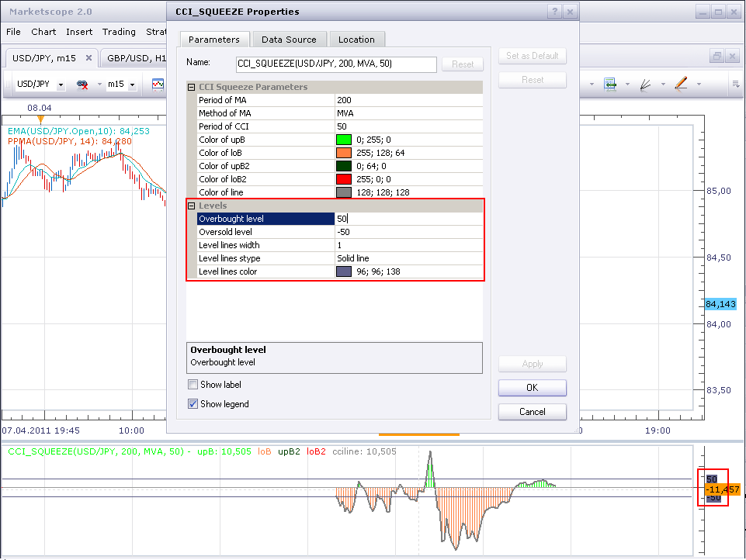Click the Cancel button
The height and width of the screenshot is (560, 746).
533,412
